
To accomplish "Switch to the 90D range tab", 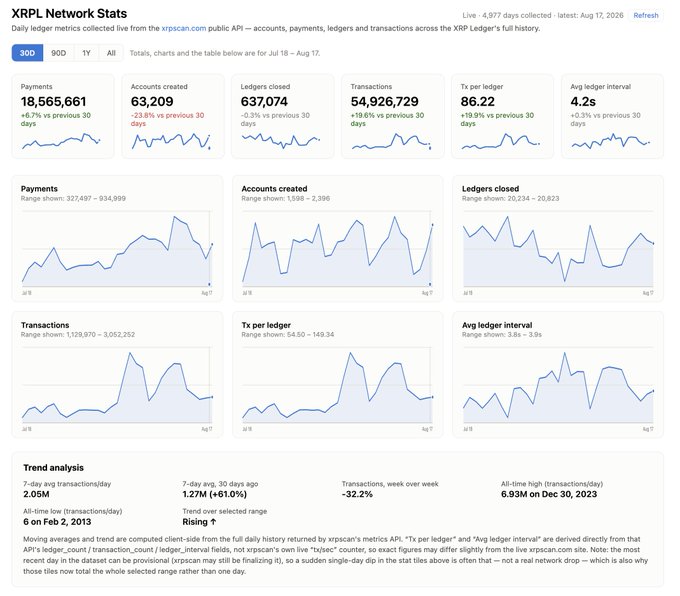I will tap(59, 53).
